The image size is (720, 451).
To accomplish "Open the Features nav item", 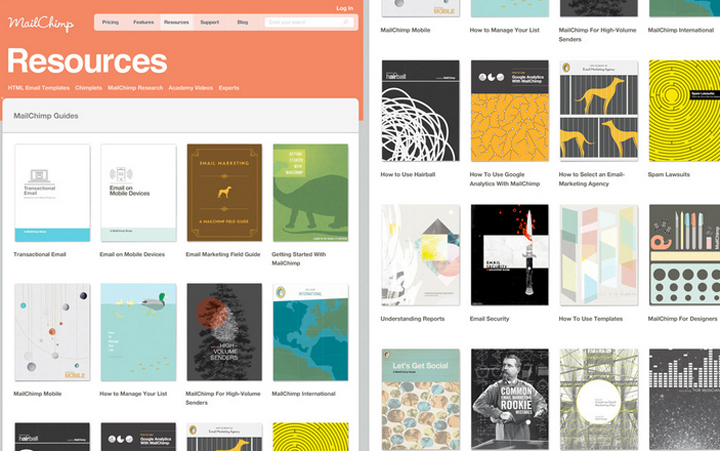I will [143, 22].
